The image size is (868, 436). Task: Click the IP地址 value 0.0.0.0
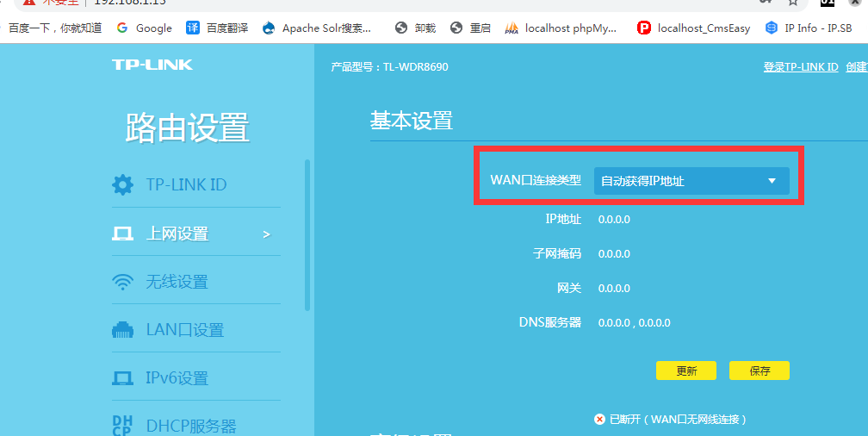(614, 220)
